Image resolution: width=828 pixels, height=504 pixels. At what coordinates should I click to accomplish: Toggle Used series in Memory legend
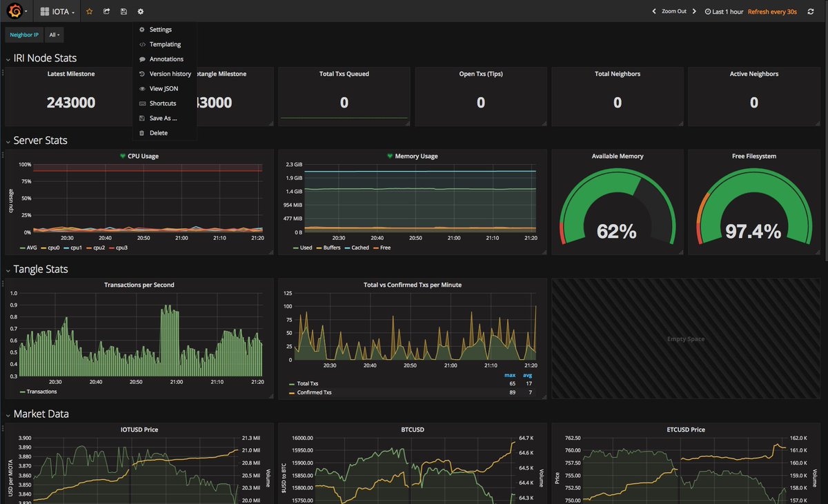click(302, 248)
